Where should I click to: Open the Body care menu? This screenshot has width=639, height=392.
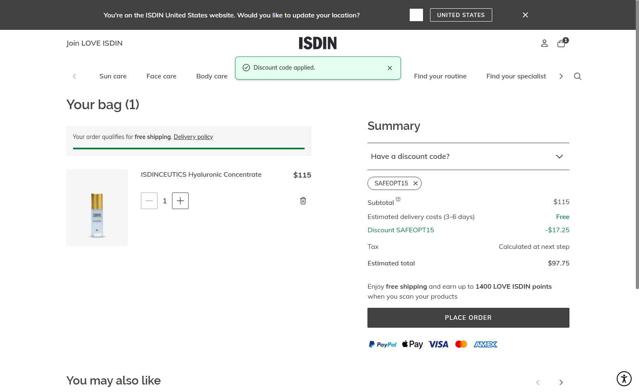212,76
